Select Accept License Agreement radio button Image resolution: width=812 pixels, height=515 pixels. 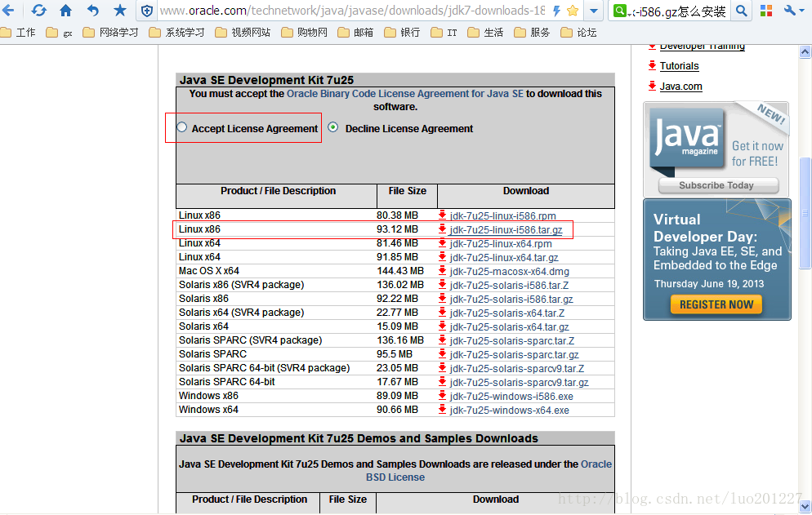[182, 127]
